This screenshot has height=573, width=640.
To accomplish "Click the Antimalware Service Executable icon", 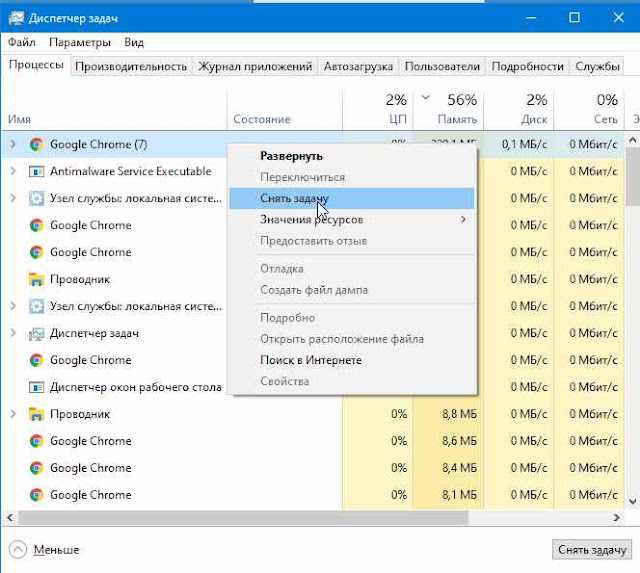I will click(x=36, y=171).
